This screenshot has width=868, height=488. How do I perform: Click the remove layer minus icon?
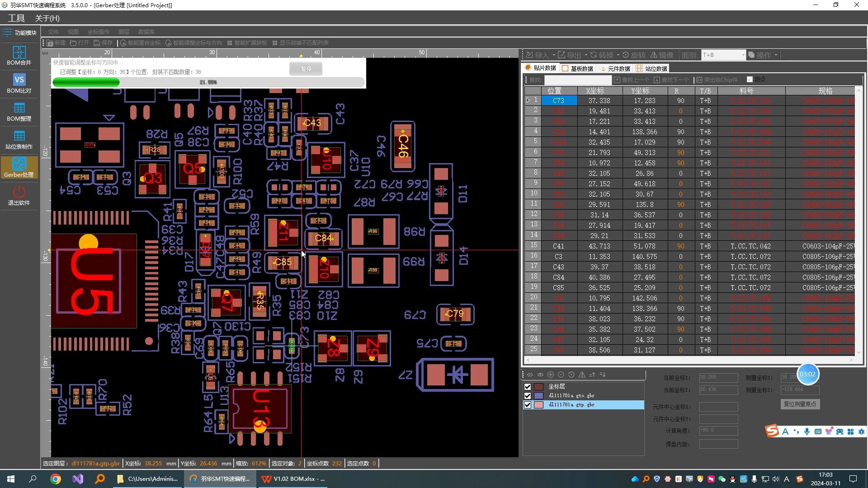pos(561,375)
